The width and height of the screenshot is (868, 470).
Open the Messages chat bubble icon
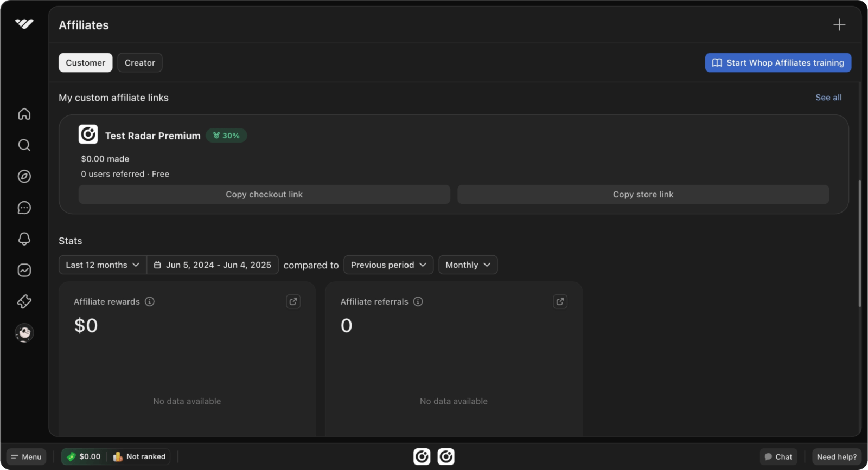(24, 208)
